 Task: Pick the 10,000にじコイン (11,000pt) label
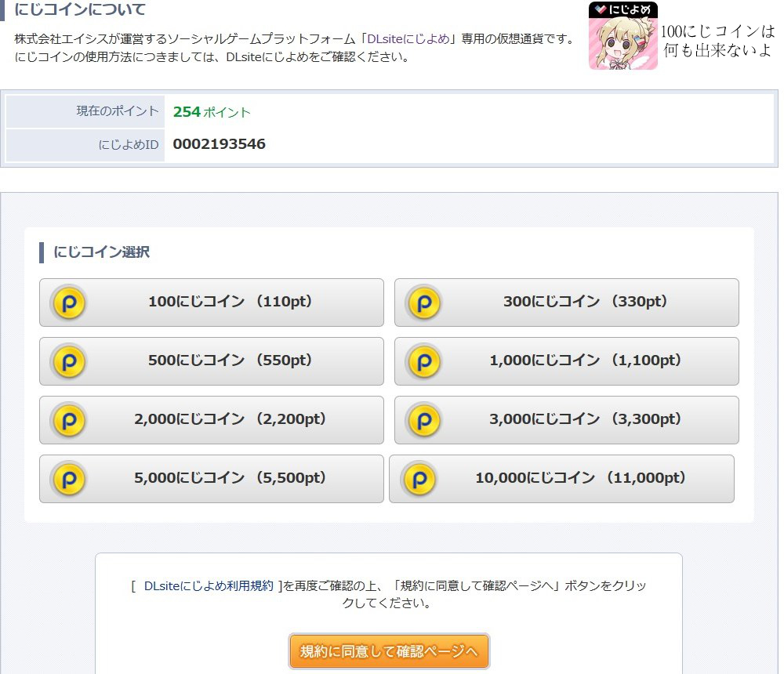pos(581,478)
